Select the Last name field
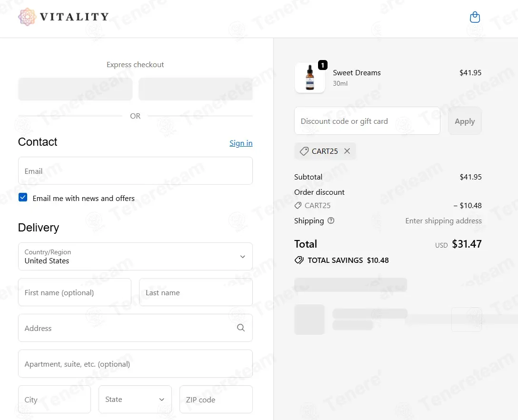Screen dimensions: 518x420 tap(196, 292)
